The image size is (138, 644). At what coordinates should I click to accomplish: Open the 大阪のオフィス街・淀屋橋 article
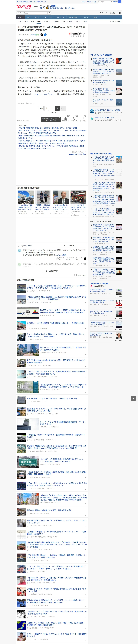[x=63, y=349]
